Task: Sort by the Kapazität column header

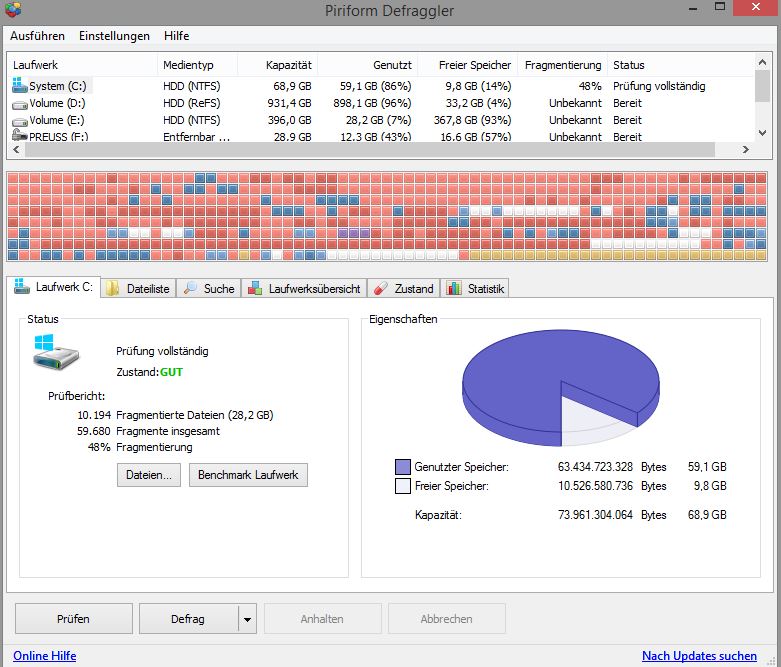Action: [277, 65]
